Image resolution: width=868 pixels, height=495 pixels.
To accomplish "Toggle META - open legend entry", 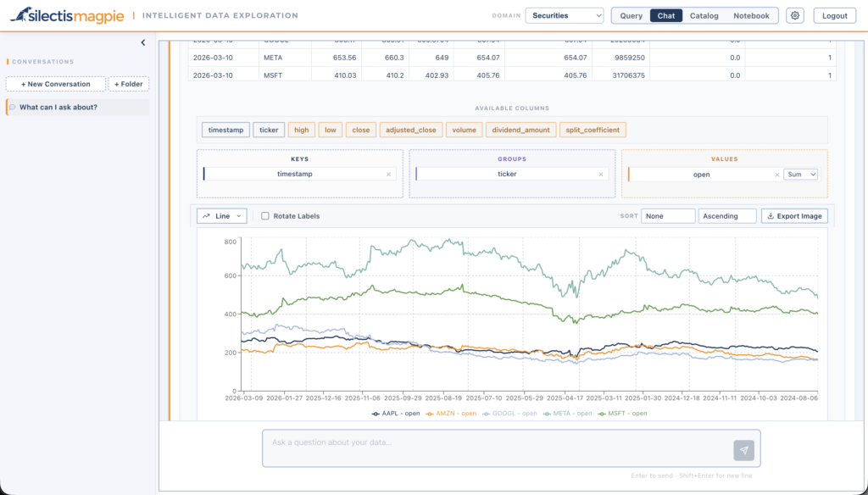I will 567,414.
